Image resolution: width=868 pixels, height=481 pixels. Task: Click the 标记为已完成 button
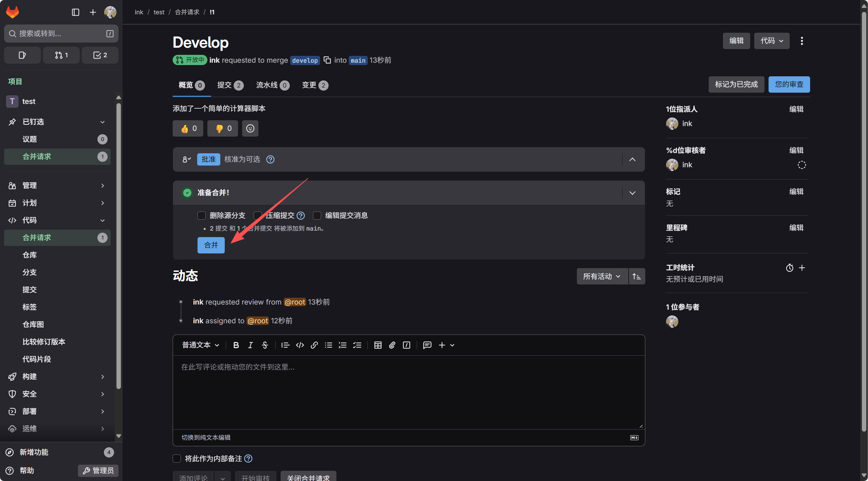(x=736, y=84)
